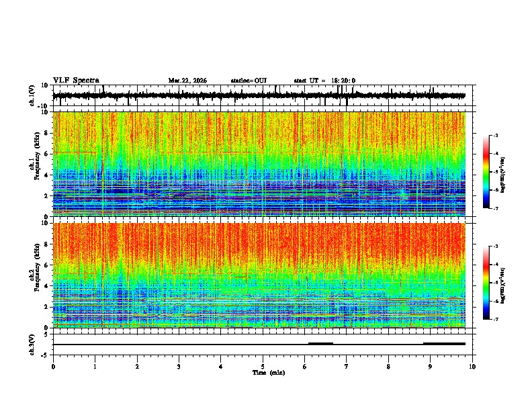Click the ch.1 color bar '-3' label
The image size is (532, 411).
495,135
